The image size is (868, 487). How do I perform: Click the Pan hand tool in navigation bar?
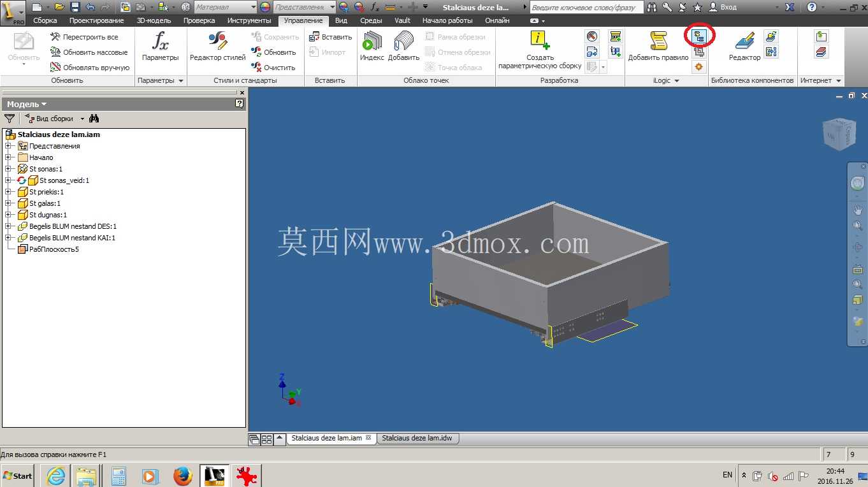(857, 210)
